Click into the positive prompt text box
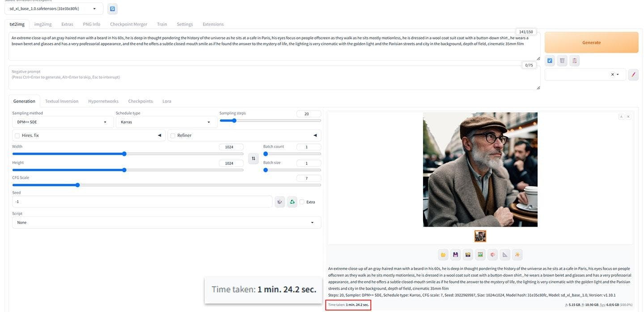This screenshot has height=312, width=644. pyautogui.click(x=274, y=46)
